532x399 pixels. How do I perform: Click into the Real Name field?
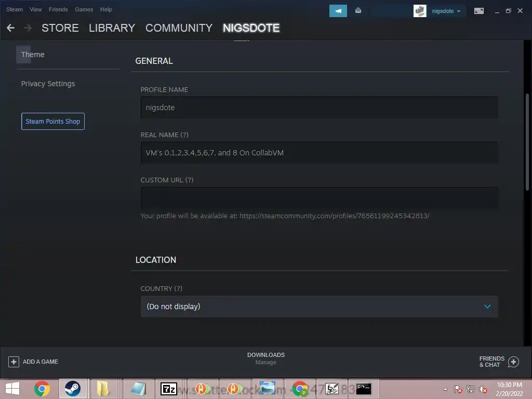coord(320,153)
